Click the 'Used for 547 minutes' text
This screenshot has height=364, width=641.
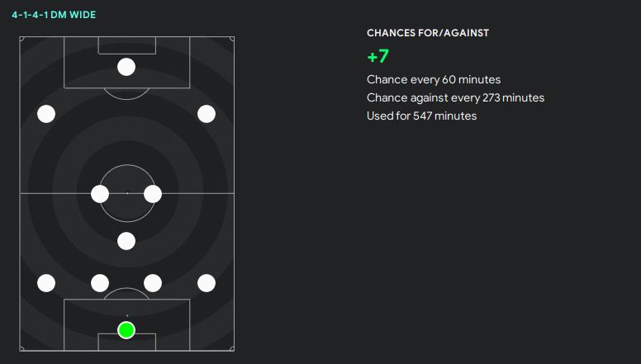(x=421, y=116)
